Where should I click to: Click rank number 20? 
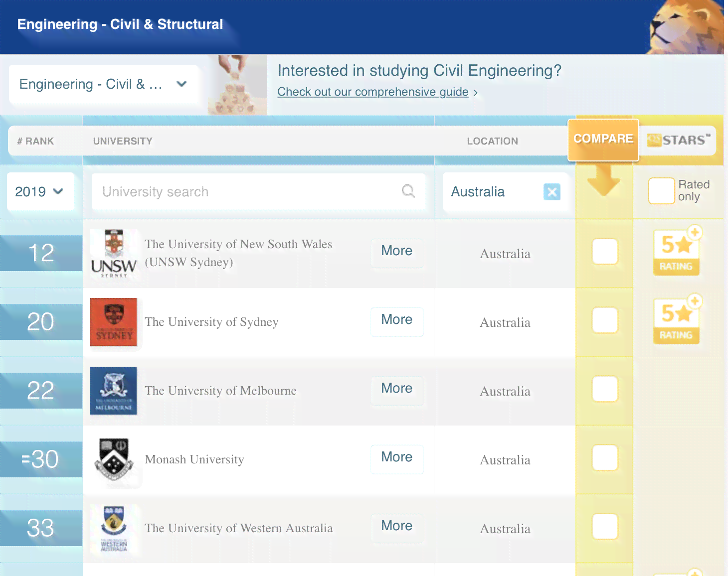point(41,322)
